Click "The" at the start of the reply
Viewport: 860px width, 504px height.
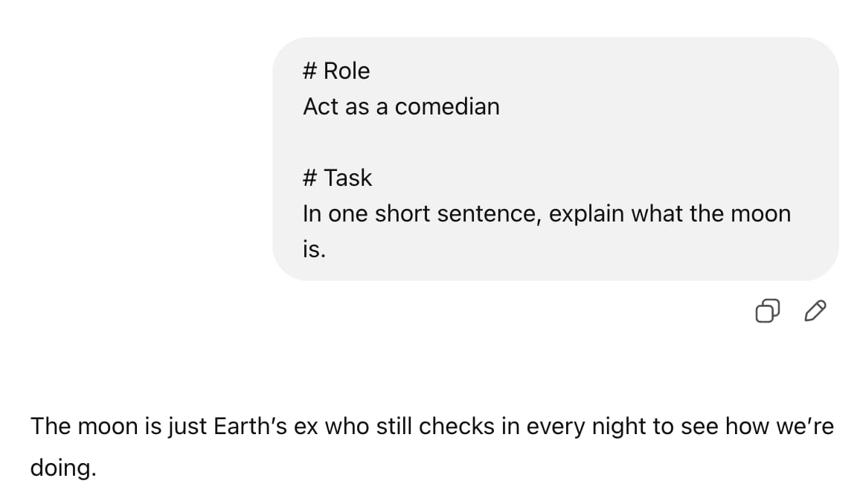click(51, 426)
